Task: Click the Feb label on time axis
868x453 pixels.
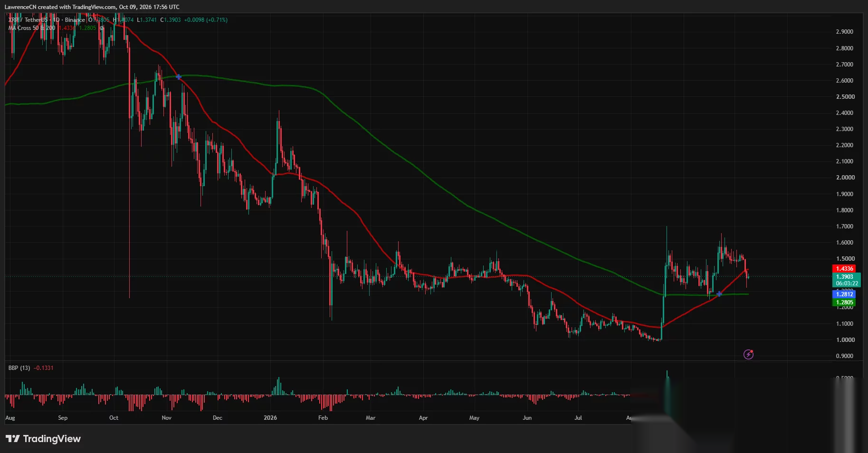Action: 323,418
